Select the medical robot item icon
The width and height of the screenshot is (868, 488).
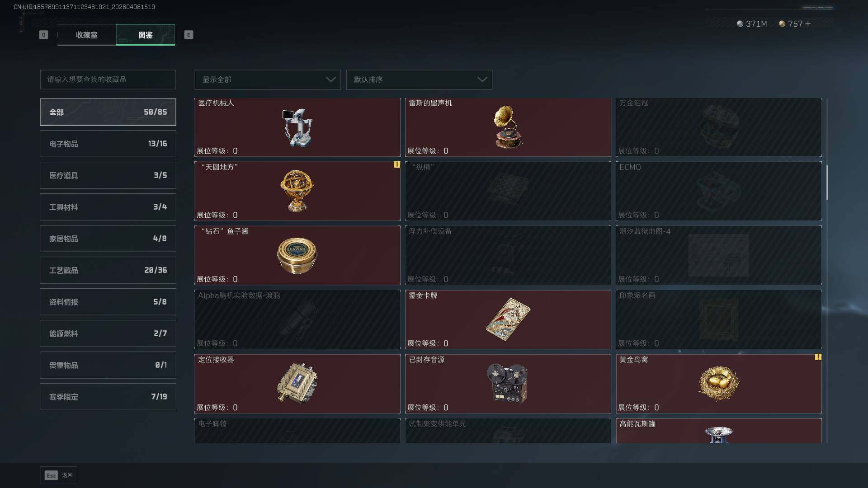297,128
